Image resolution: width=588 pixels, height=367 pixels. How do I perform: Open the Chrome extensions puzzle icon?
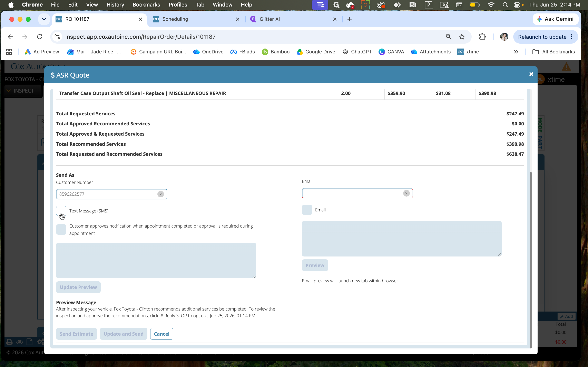pos(482,37)
